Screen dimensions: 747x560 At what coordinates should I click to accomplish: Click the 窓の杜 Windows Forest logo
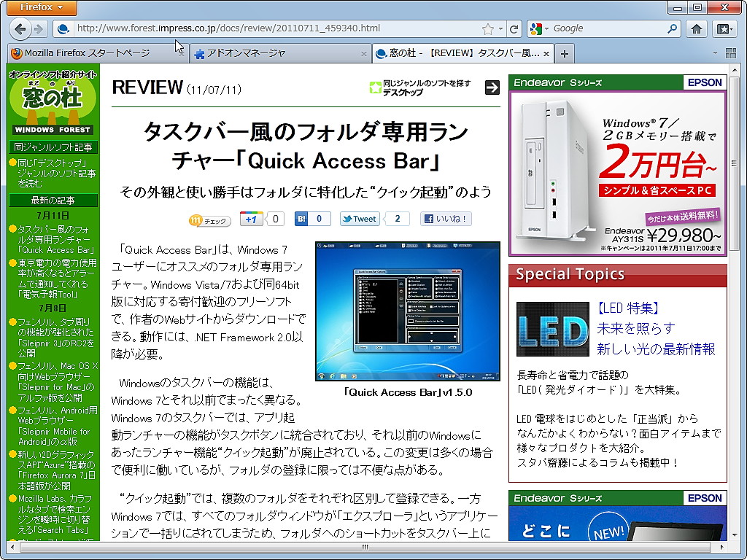(53, 102)
